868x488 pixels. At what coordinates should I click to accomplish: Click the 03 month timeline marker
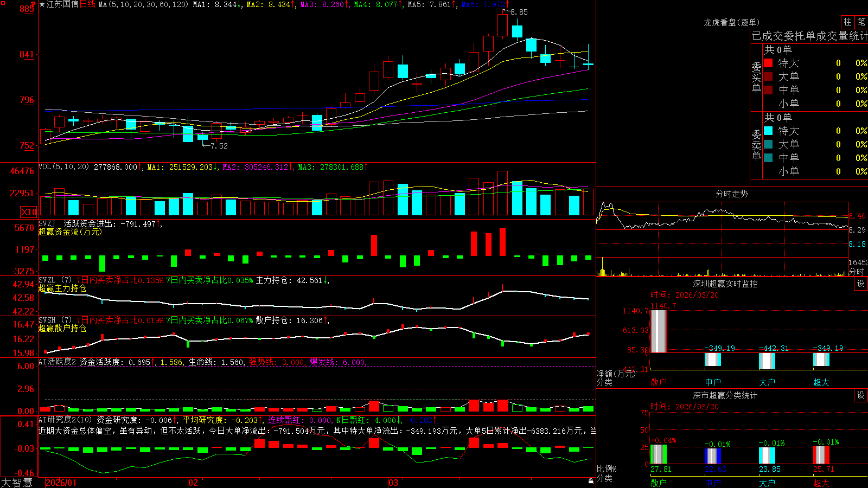393,483
